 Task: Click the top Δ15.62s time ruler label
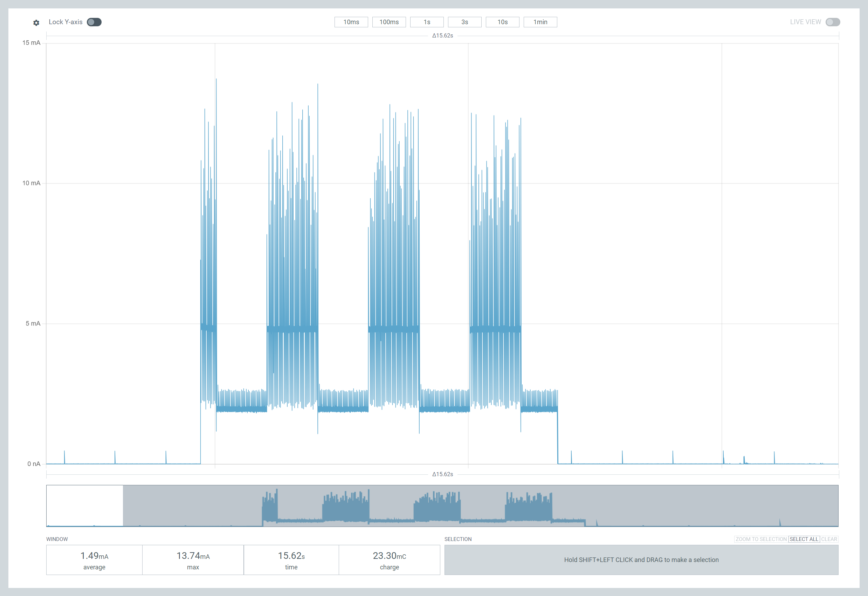pos(442,35)
